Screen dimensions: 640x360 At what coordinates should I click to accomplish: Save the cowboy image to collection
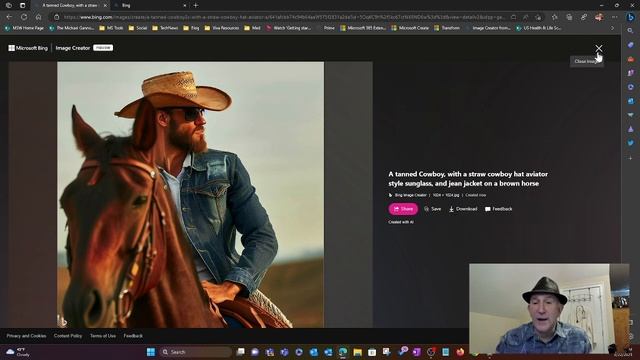[432, 209]
